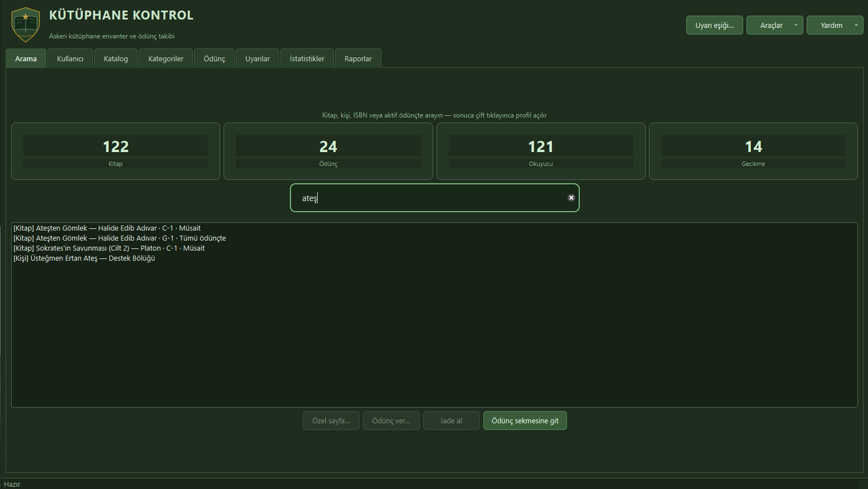Go to the Ödünç tab
This screenshot has width=868, height=489.
(214, 58)
